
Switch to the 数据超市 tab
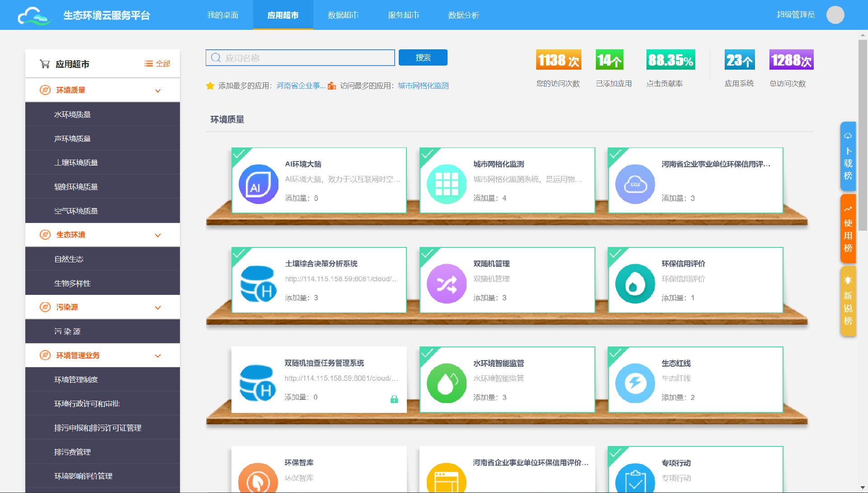click(343, 15)
